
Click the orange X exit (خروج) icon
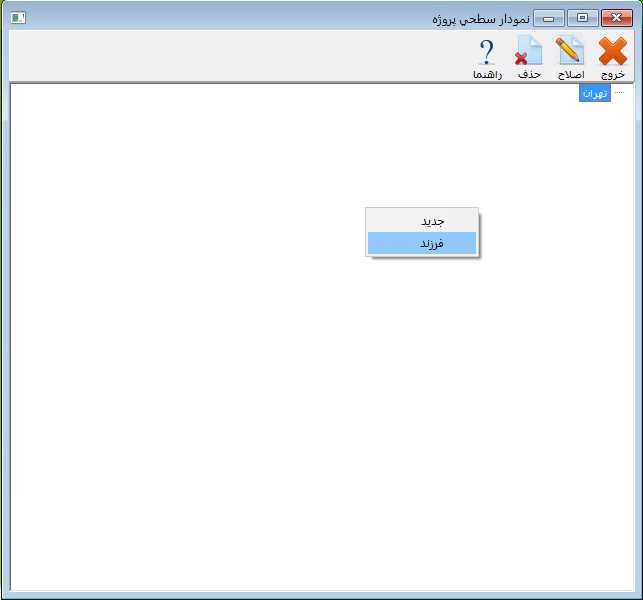coord(612,52)
